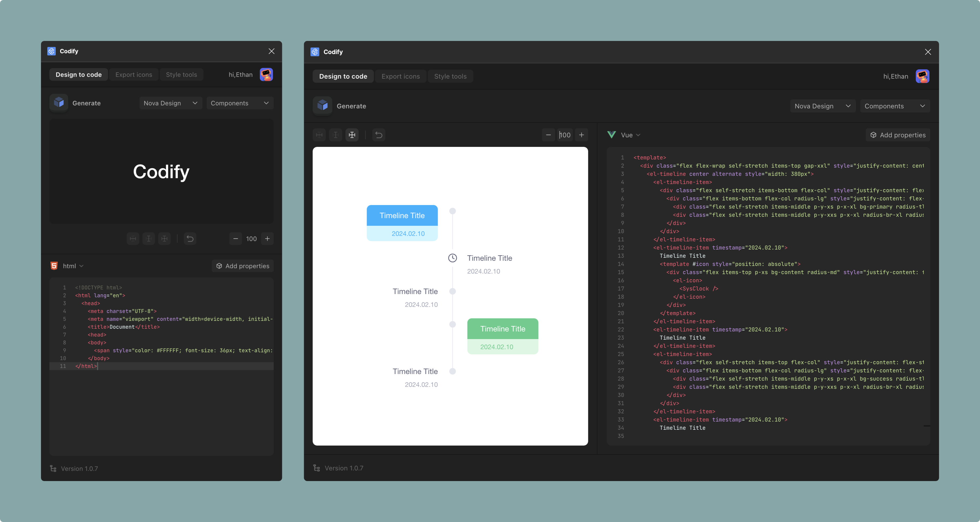Click Version 1.0.7 text in small window
This screenshot has height=522, width=980.
(80, 468)
